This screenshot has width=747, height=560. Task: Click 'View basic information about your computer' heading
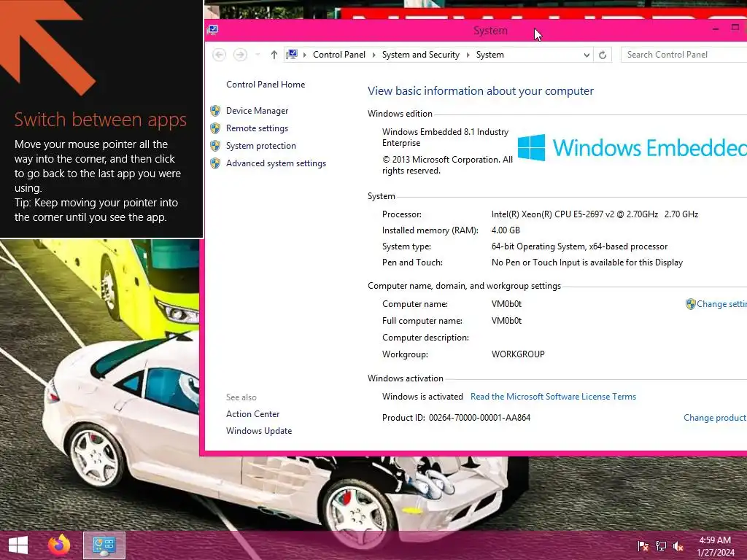[x=480, y=91]
